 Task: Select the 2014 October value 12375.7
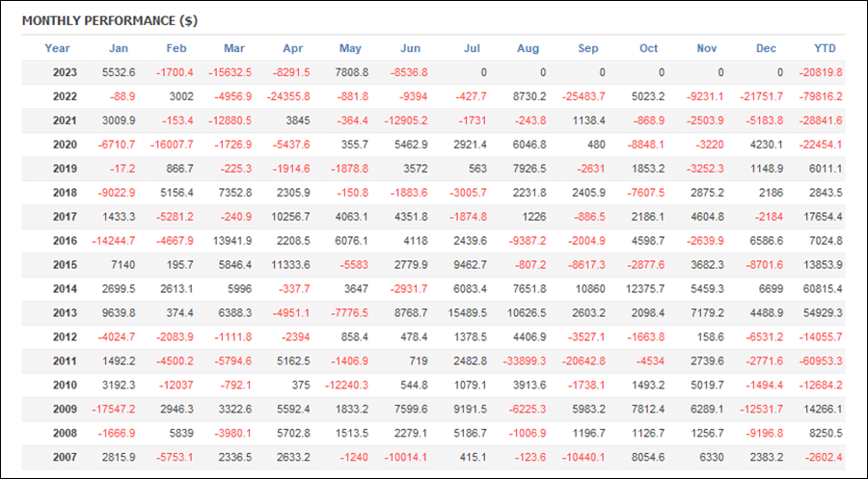click(645, 289)
